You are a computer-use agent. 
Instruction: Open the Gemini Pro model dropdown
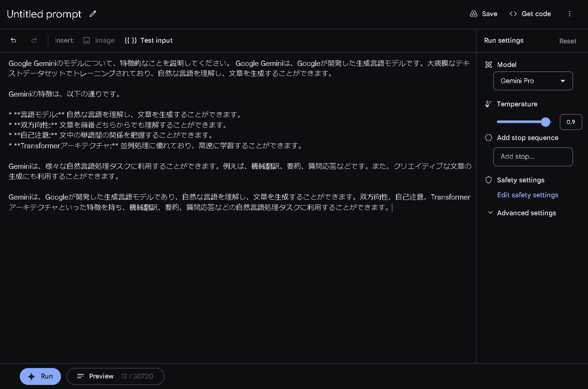533,80
